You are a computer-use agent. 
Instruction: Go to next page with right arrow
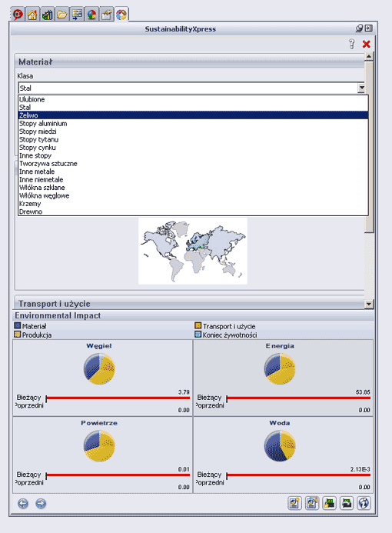(x=41, y=504)
